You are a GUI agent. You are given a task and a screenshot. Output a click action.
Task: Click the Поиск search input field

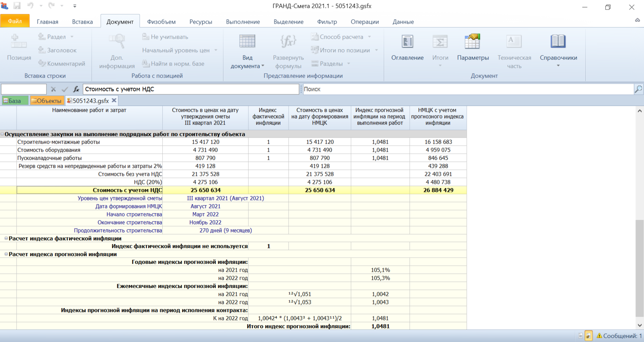click(467, 89)
